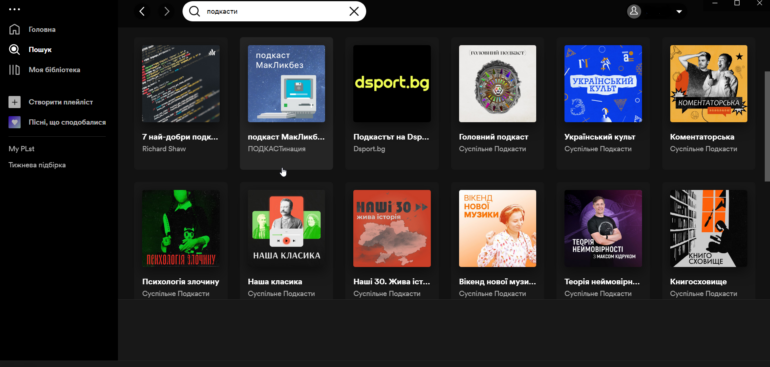Go back with the left arrow
The height and width of the screenshot is (367, 770).
142,11
